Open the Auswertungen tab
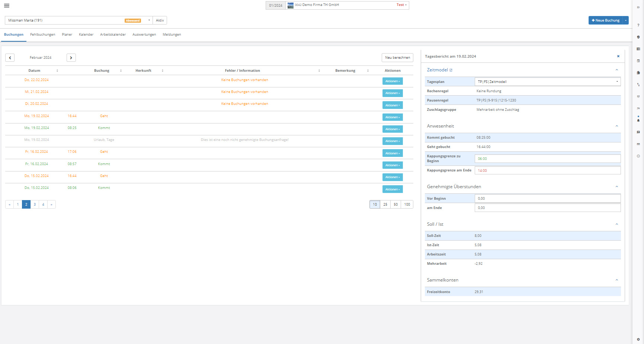Screen dimensions: 644x344 144,35
